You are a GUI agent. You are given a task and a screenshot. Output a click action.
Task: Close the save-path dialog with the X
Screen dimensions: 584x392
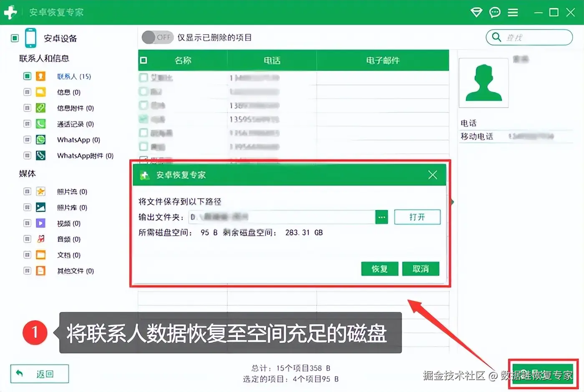coord(433,175)
